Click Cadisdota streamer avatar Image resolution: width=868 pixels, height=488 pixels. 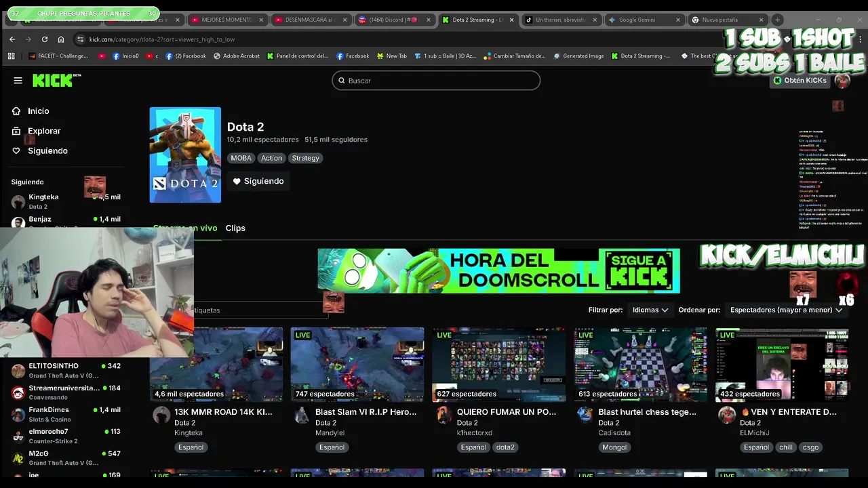point(585,415)
